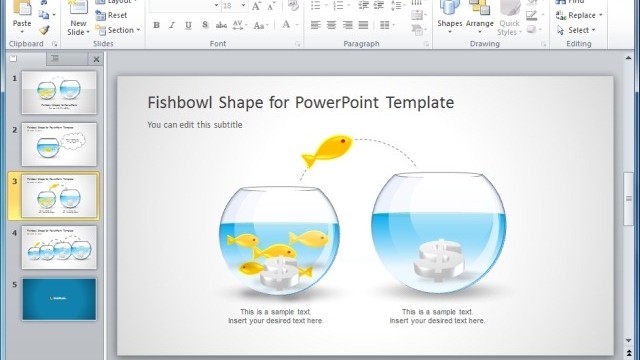The image size is (640, 360).
Task: Click the Align Text icon in Paragraph group
Action: pyautogui.click(x=417, y=16)
